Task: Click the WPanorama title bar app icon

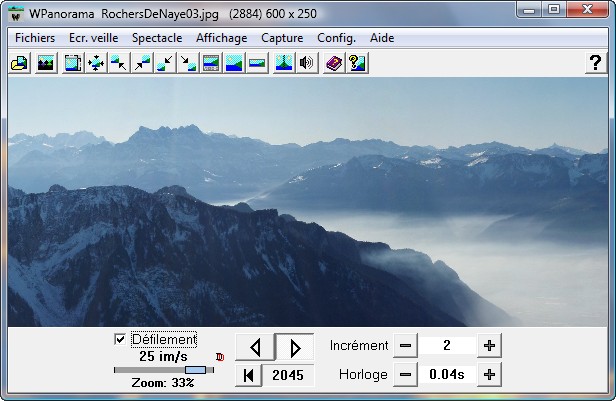Action: [16, 15]
